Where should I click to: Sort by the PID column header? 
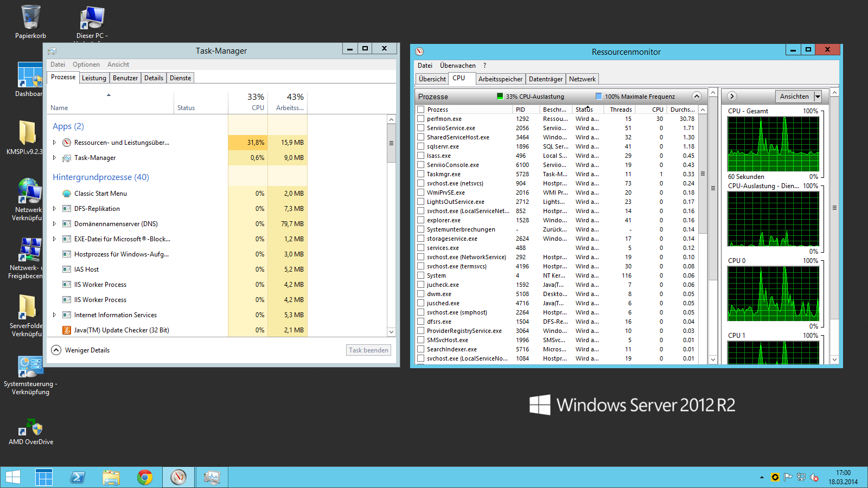(526, 110)
